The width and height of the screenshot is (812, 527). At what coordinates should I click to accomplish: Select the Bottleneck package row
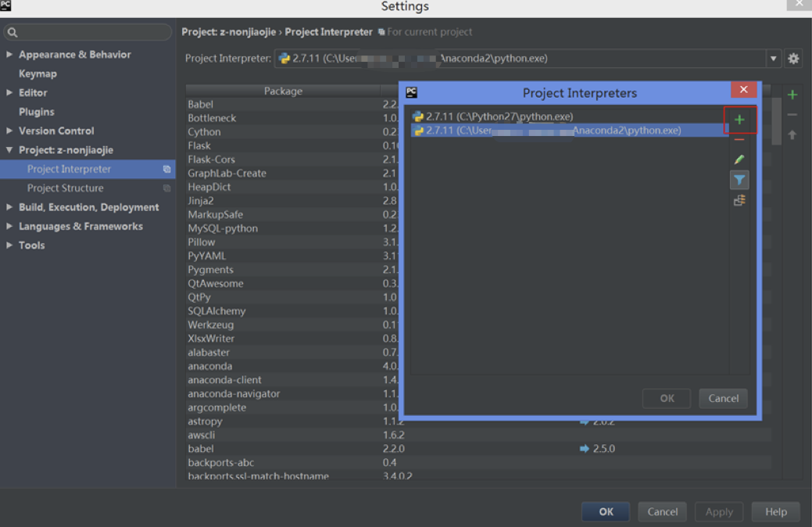[292, 118]
